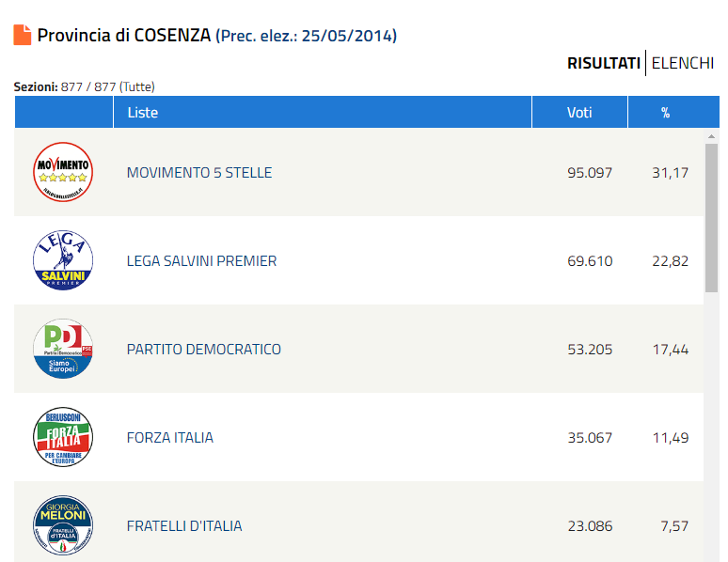Open the PARTITO DEMOCRATICO list link
728x562 pixels.
pyautogui.click(x=204, y=349)
